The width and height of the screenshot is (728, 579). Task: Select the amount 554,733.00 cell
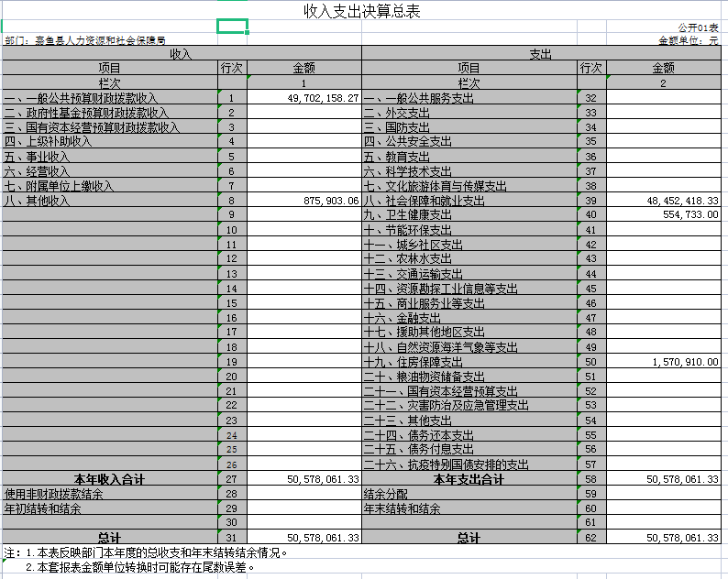coord(664,214)
